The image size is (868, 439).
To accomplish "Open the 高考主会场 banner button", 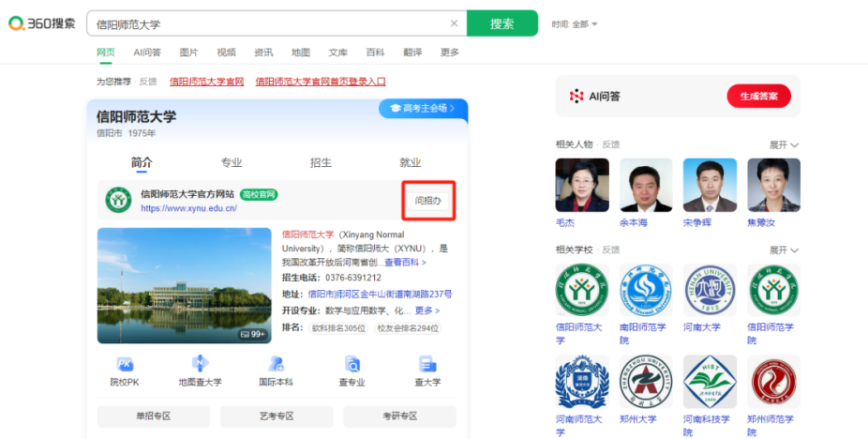I will point(423,108).
